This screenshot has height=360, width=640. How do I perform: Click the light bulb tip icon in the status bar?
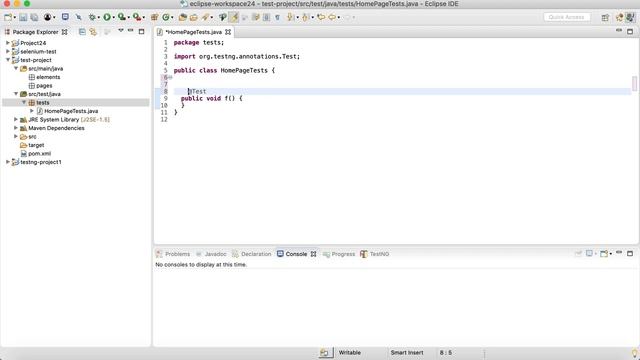click(x=635, y=353)
